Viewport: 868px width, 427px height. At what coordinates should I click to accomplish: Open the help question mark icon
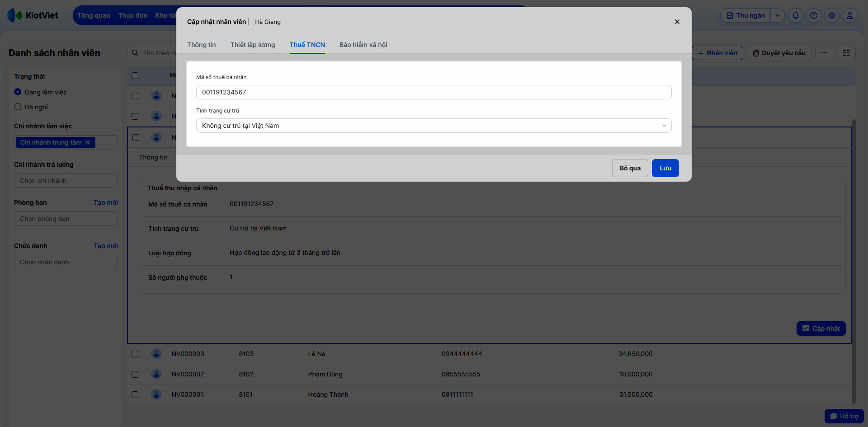[814, 15]
